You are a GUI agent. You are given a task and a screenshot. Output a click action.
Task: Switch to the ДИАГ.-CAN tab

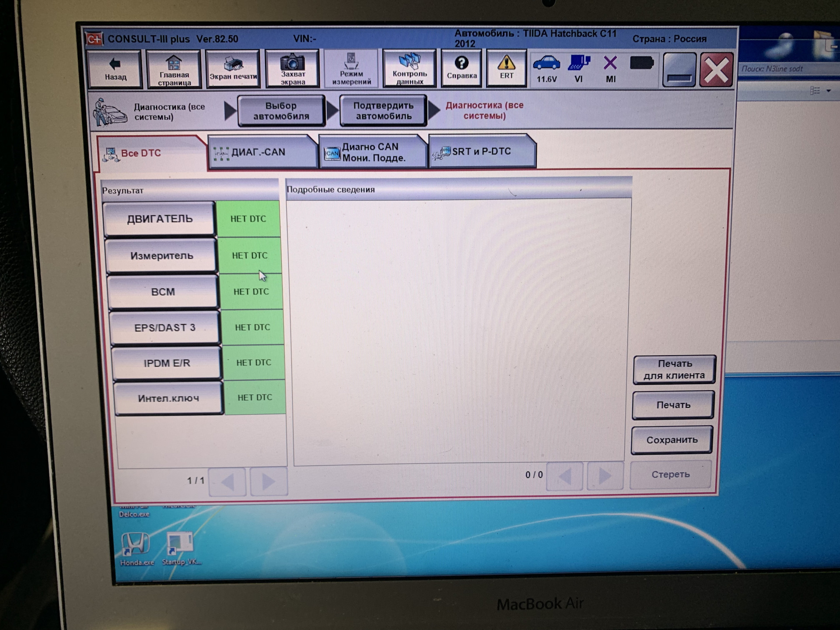pyautogui.click(x=262, y=152)
